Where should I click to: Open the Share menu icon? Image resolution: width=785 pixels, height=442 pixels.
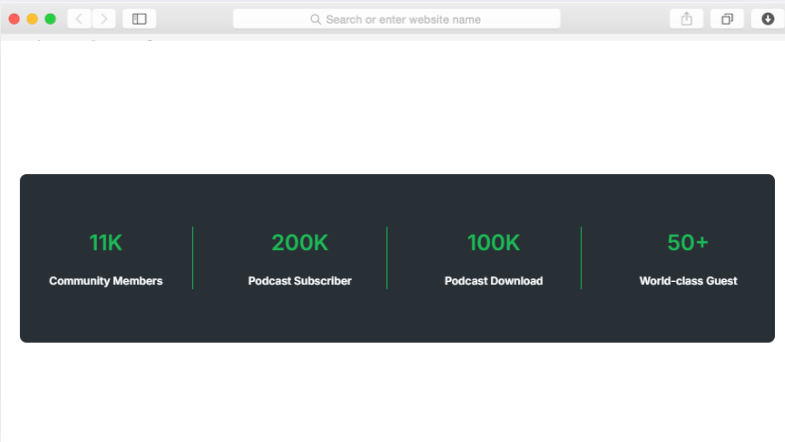point(686,19)
